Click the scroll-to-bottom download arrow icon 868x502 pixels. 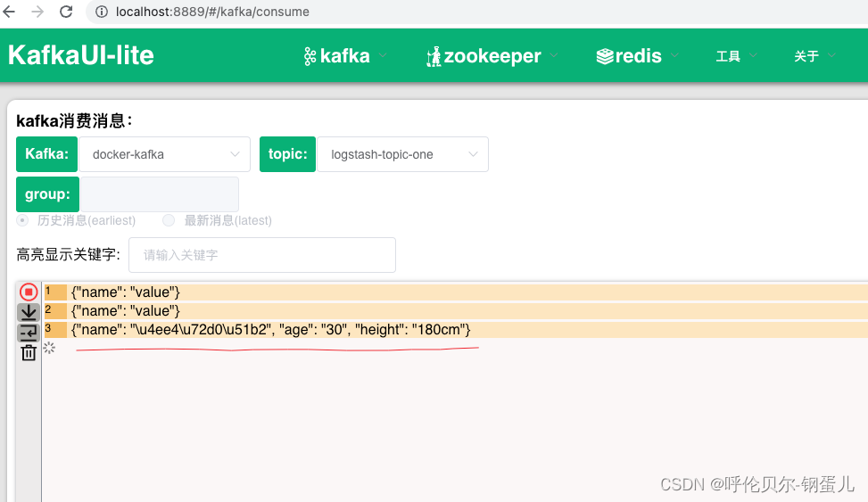(29, 312)
